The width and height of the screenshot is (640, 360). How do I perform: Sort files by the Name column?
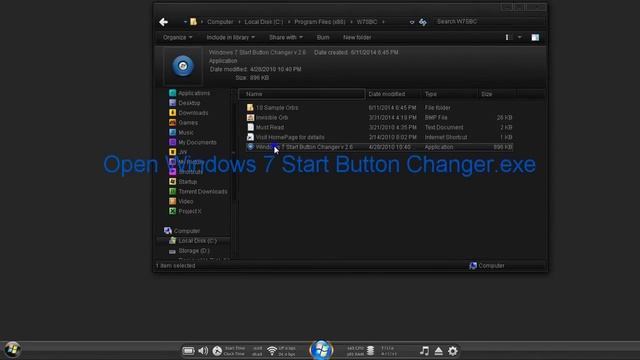[x=302, y=94]
